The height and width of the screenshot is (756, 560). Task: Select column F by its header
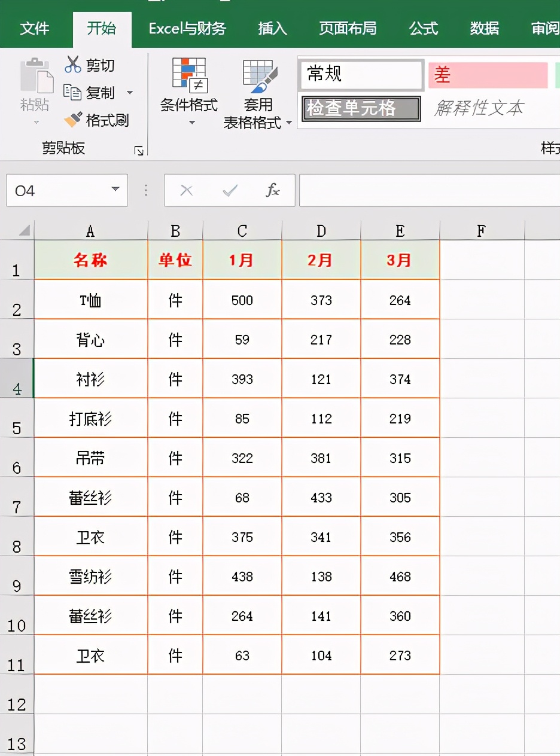coord(482,230)
